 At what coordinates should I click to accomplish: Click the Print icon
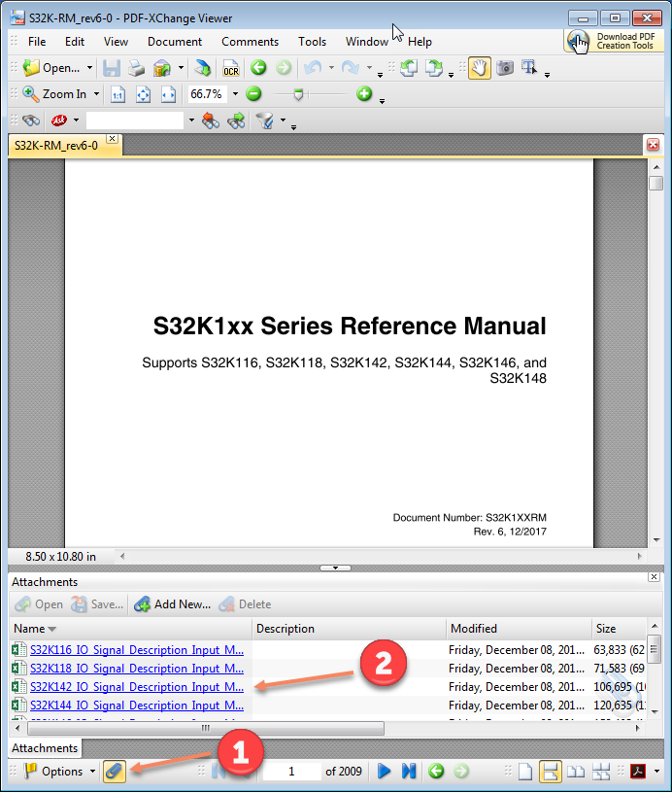click(x=136, y=68)
